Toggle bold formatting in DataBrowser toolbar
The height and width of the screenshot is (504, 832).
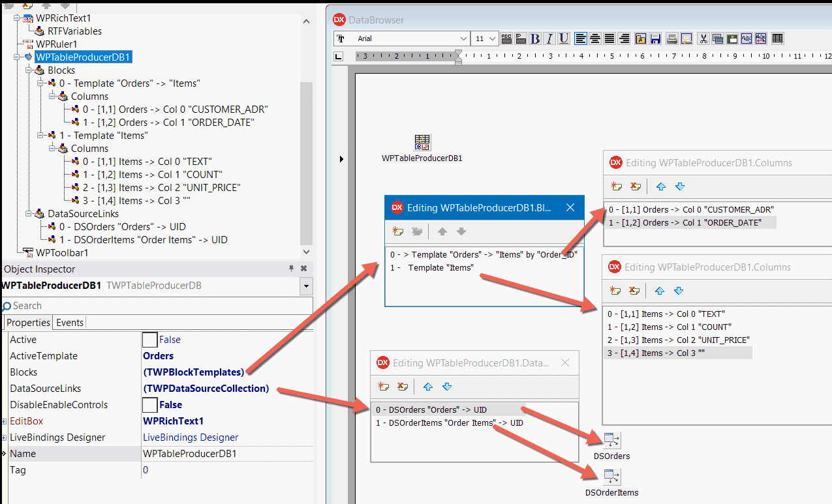[x=535, y=38]
